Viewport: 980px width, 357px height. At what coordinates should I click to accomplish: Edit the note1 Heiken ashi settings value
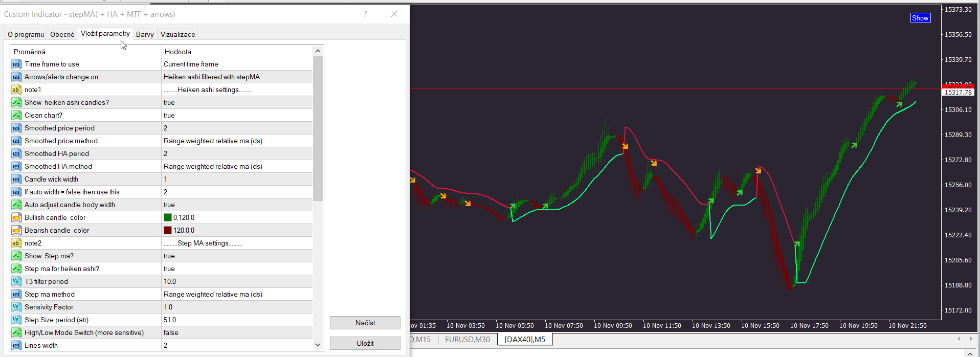[x=237, y=90]
